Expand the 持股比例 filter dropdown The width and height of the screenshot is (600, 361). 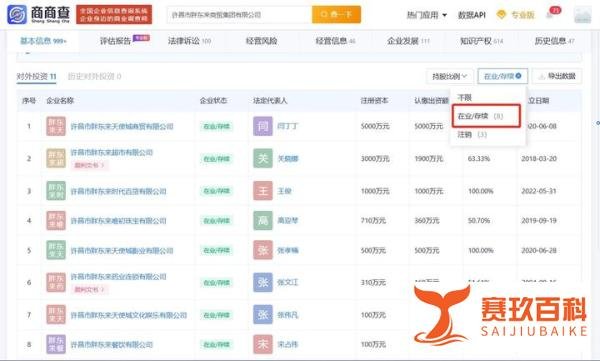[450, 76]
